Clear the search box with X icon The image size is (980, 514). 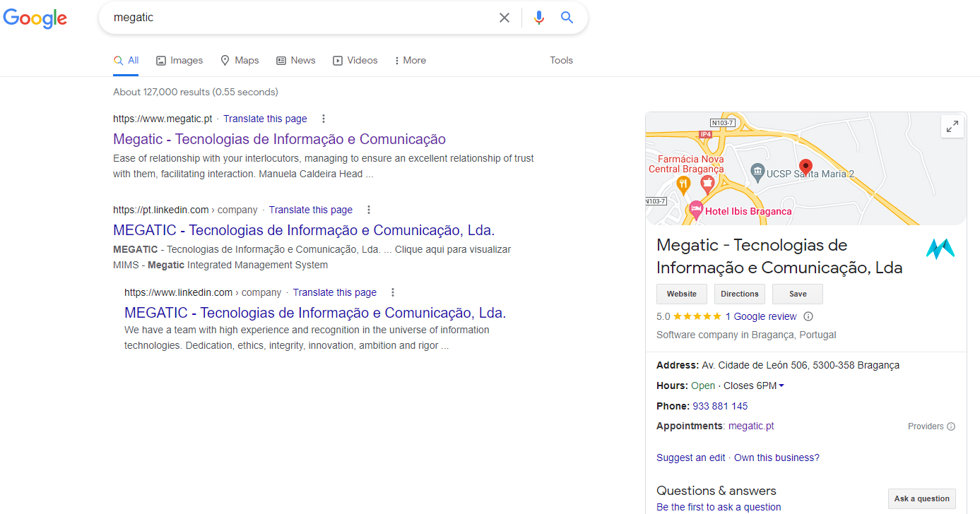(504, 18)
